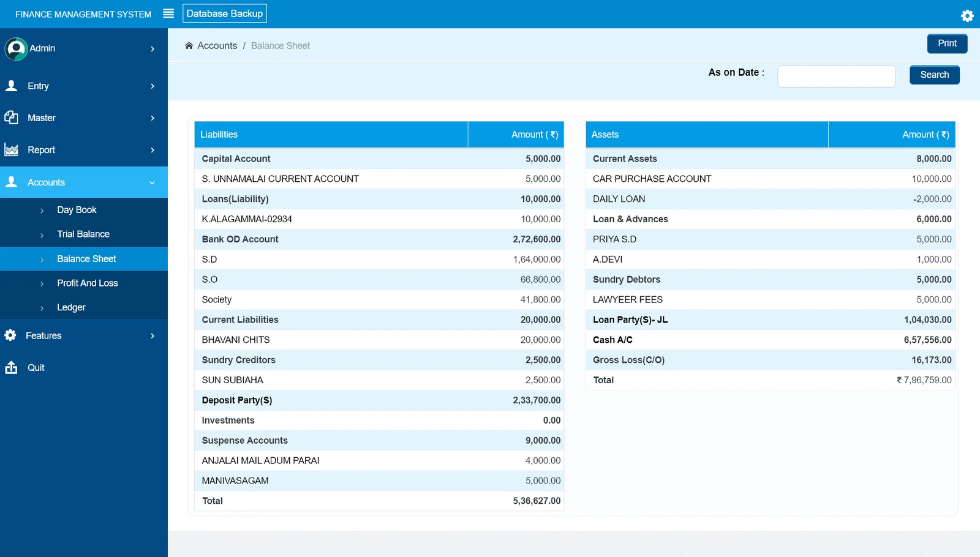Image resolution: width=980 pixels, height=557 pixels.
Task: Click the Current Liabilities row label
Action: click(x=240, y=320)
